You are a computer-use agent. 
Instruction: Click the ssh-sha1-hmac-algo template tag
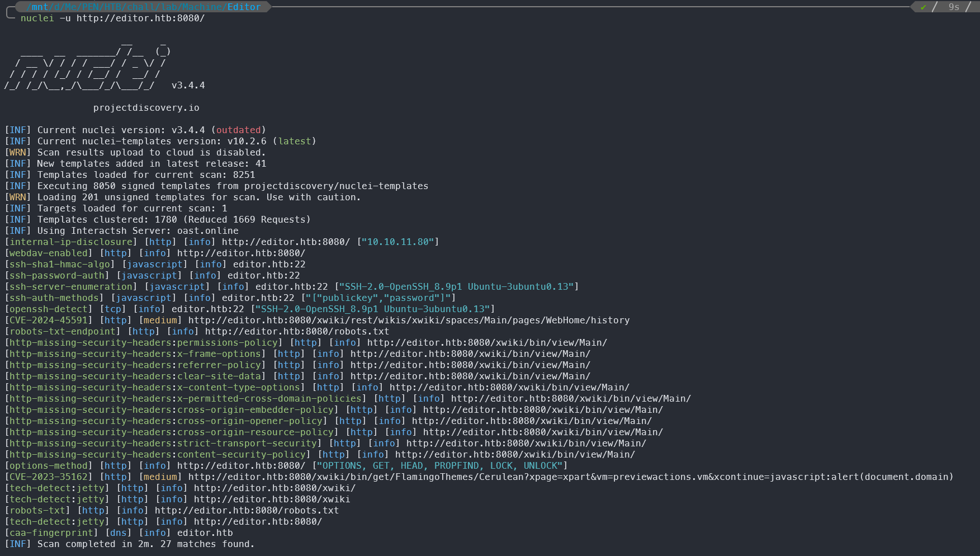coord(60,264)
